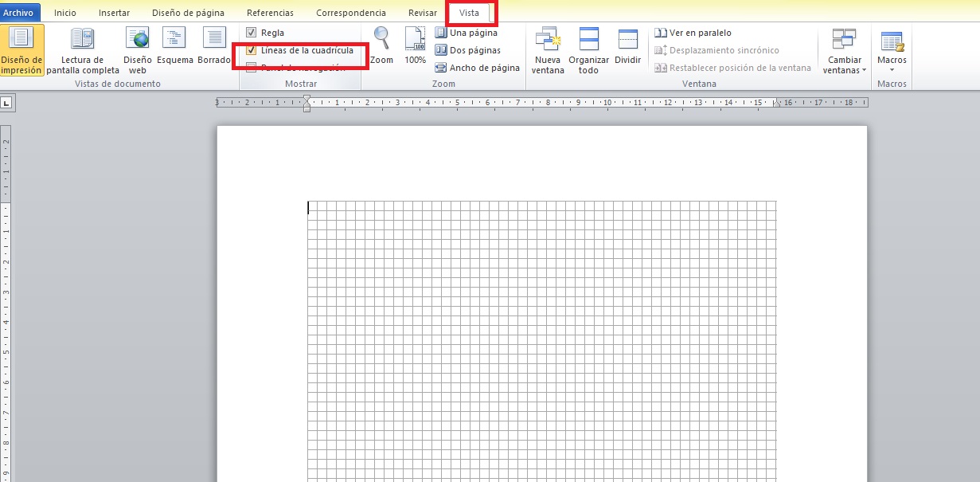The height and width of the screenshot is (482, 980).
Task: Open the Zoom magnifier dialog
Action: [382, 46]
